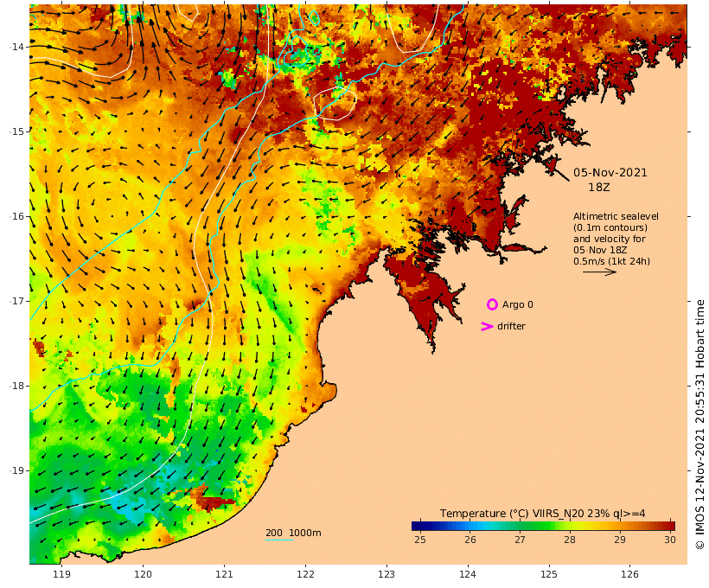This screenshot has height=588, width=709.
Task: Click the Argo 0 legend label
Action: pyautogui.click(x=517, y=305)
